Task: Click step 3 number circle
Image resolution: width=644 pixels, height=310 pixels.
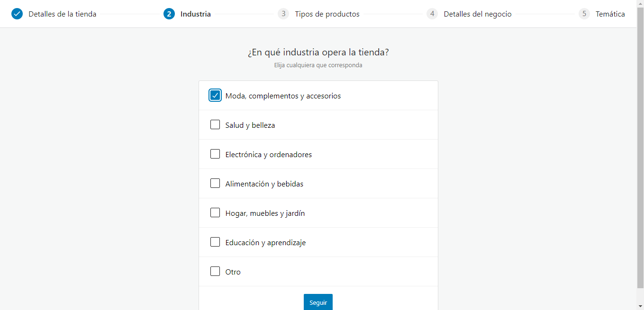Action: pyautogui.click(x=283, y=14)
